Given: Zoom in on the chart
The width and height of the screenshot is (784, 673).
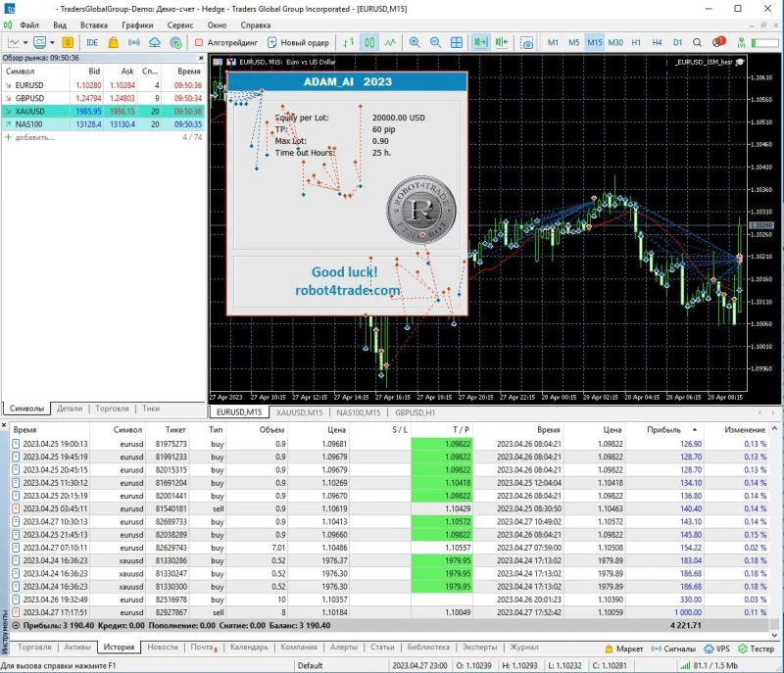Looking at the screenshot, I should pos(414,42).
